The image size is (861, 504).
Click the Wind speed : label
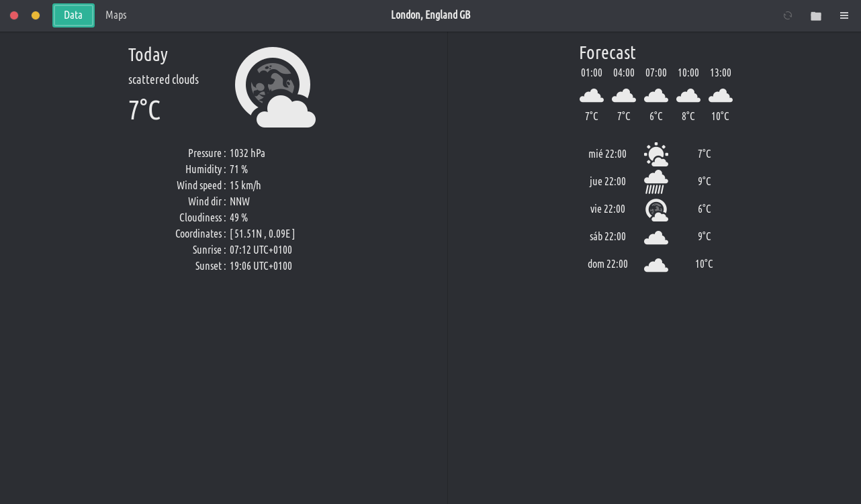[201, 185]
